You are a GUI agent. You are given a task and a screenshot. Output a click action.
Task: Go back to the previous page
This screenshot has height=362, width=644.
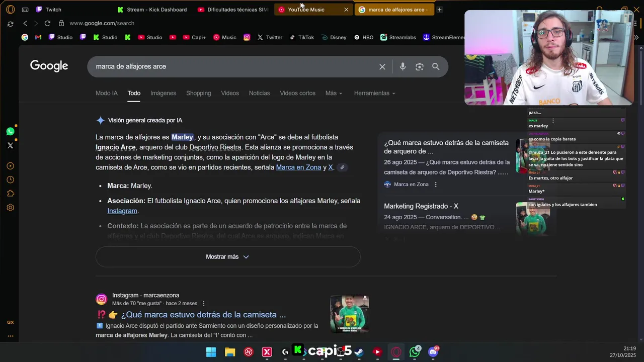25,23
